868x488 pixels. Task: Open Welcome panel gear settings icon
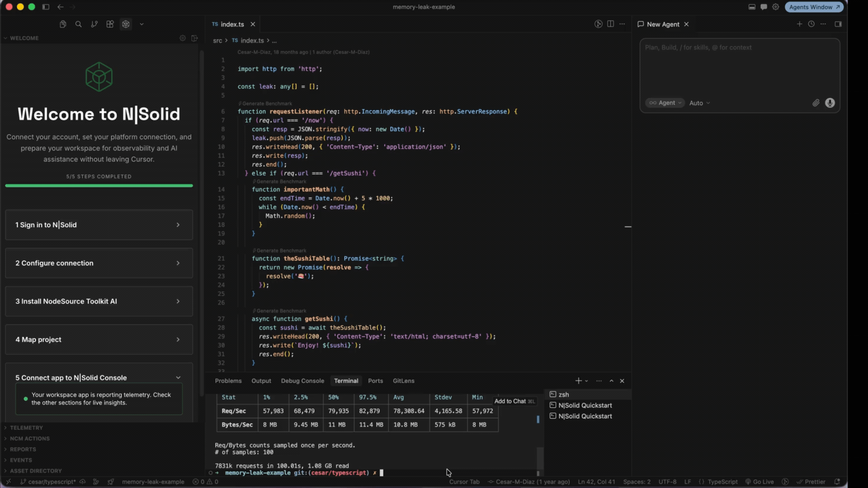pyautogui.click(x=183, y=38)
